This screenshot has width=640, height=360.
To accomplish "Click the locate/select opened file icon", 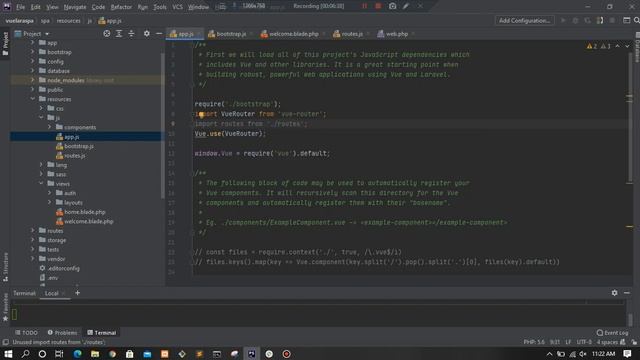I will tap(107, 33).
